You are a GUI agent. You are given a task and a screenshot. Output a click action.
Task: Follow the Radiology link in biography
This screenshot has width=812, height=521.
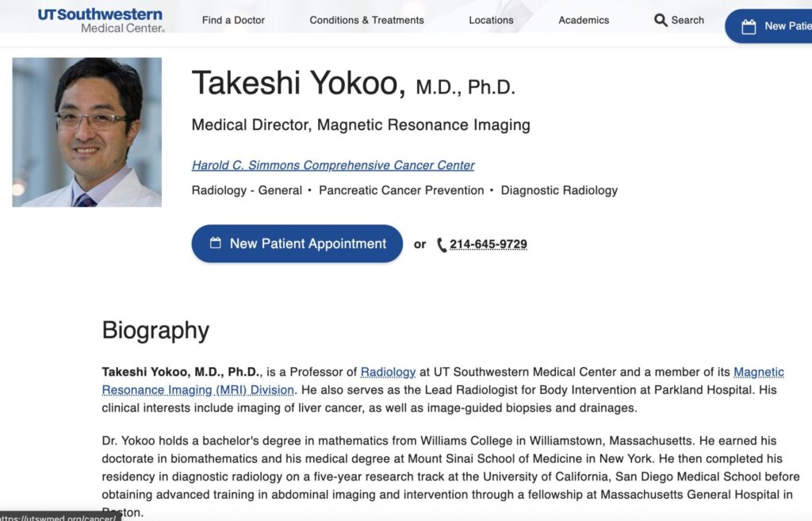click(388, 372)
